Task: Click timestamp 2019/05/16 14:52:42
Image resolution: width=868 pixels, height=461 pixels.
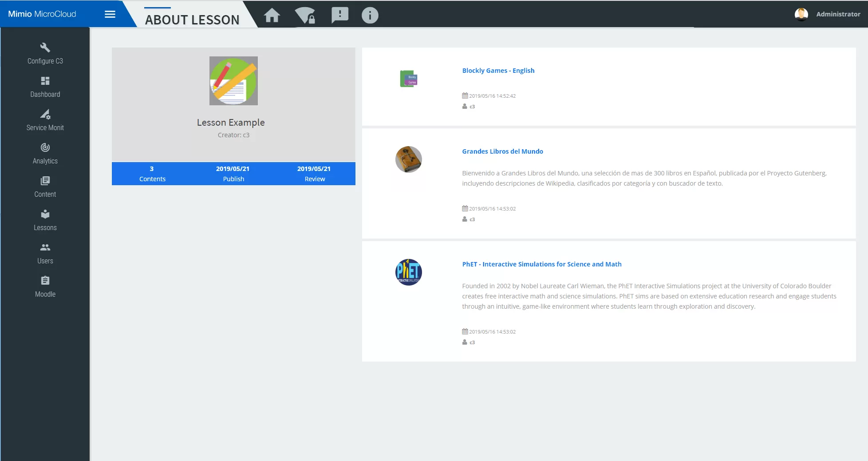Action: [493, 96]
